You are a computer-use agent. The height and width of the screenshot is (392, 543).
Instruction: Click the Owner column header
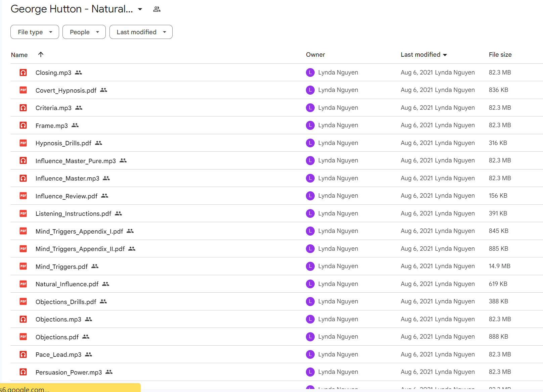[315, 55]
